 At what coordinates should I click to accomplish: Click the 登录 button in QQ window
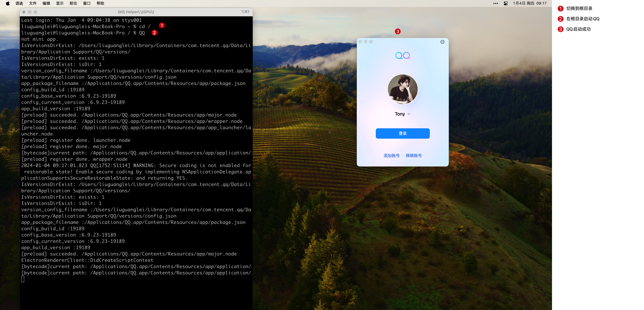[402, 133]
